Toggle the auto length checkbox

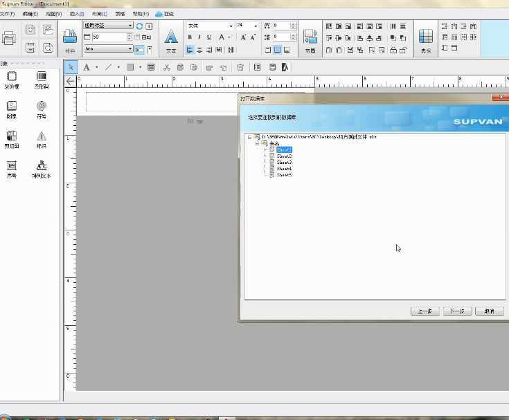click(137, 37)
